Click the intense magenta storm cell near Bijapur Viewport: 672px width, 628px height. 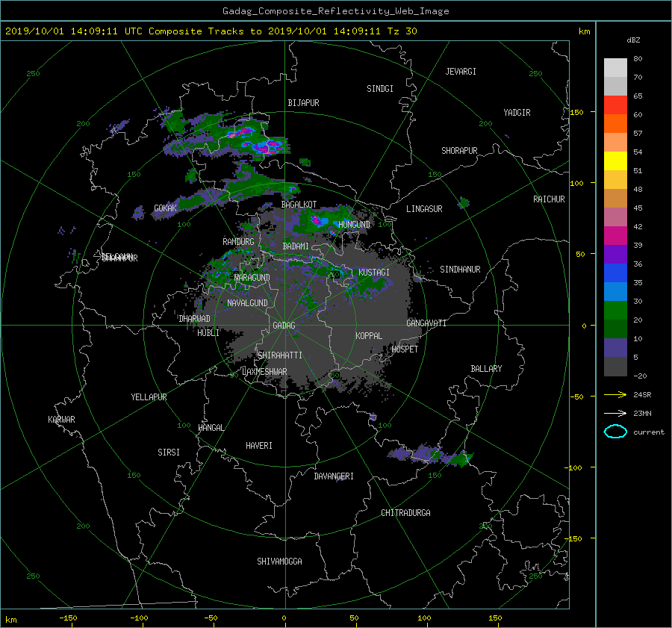coord(268,149)
